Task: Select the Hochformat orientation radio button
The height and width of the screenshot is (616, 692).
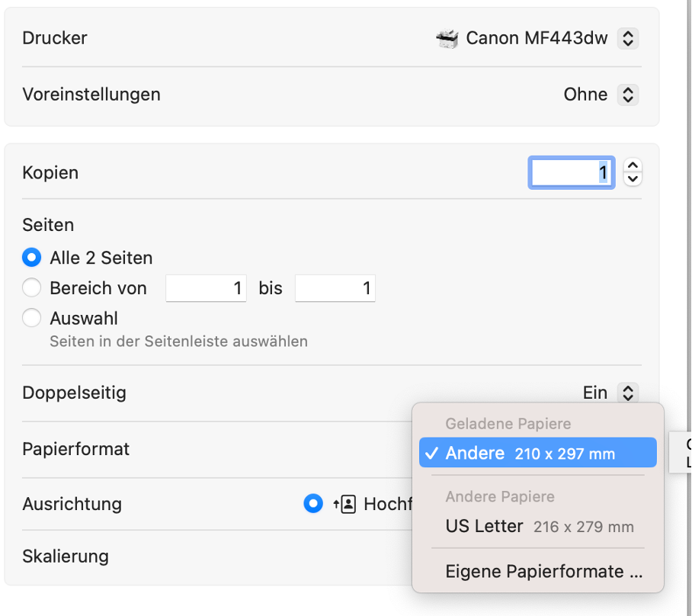Action: (313, 504)
